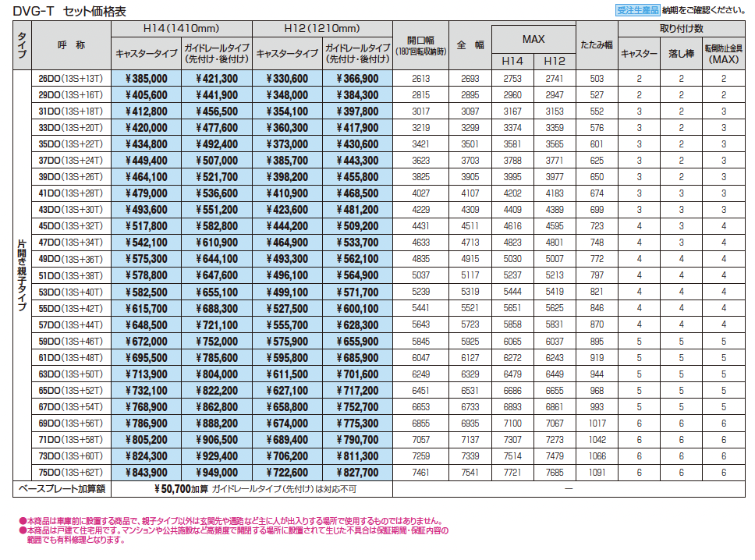Click folded width value 1017

click(597, 424)
